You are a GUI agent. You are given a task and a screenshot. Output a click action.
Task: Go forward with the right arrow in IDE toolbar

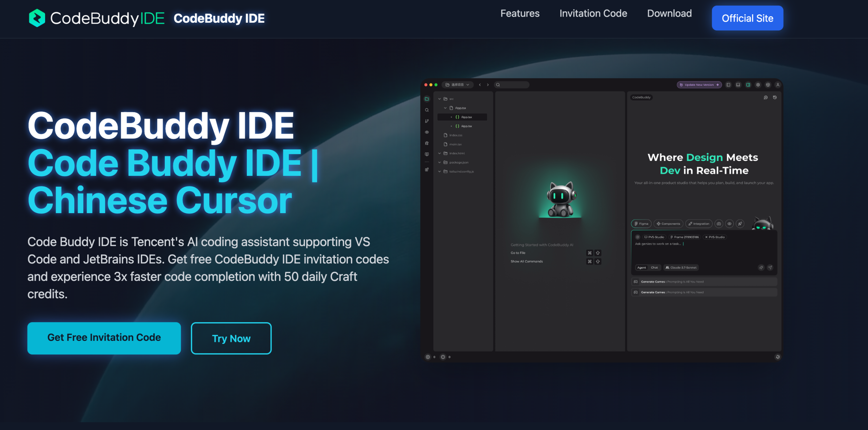coord(488,85)
